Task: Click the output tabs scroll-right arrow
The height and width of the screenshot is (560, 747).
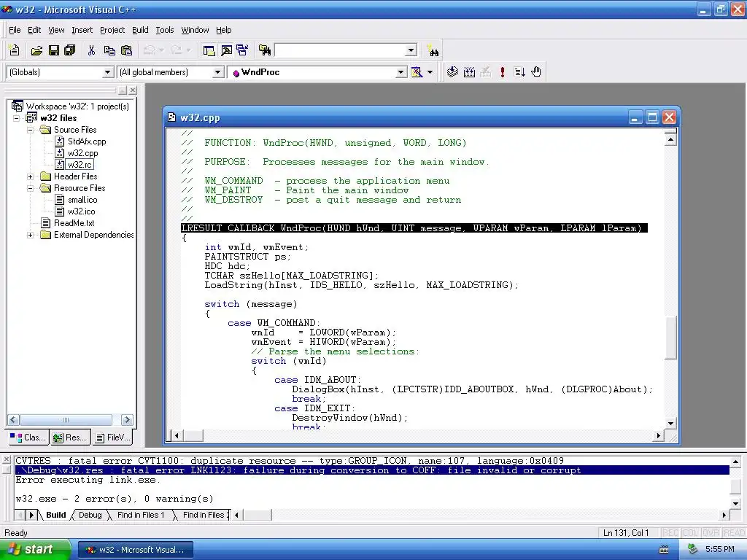Action: coord(31,515)
